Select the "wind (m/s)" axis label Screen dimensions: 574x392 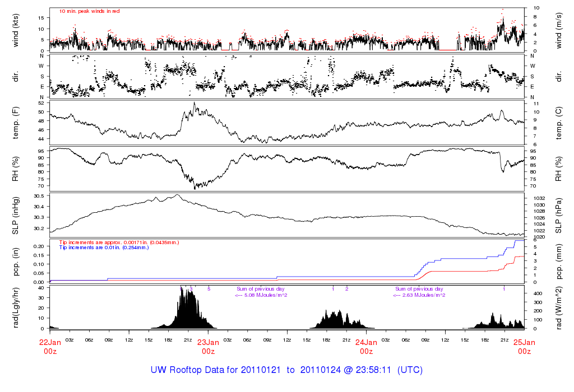coord(558,30)
